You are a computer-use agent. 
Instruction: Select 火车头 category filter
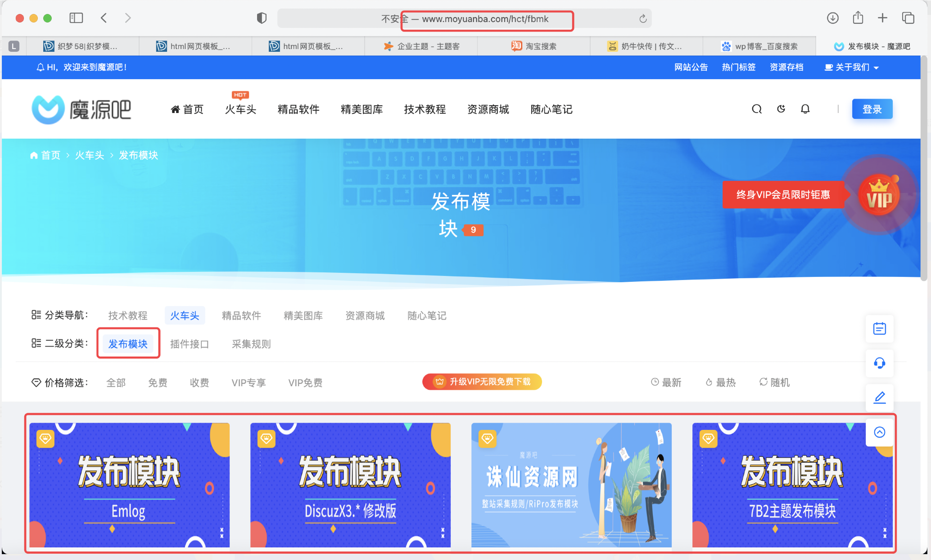pyautogui.click(x=185, y=316)
